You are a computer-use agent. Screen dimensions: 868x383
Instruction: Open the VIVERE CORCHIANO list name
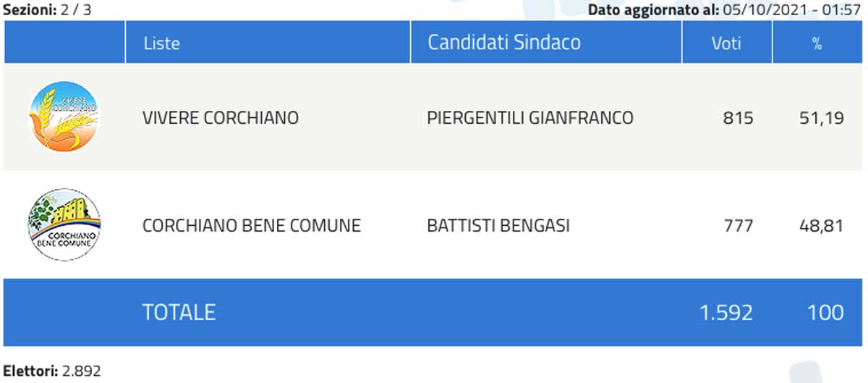pyautogui.click(x=221, y=118)
